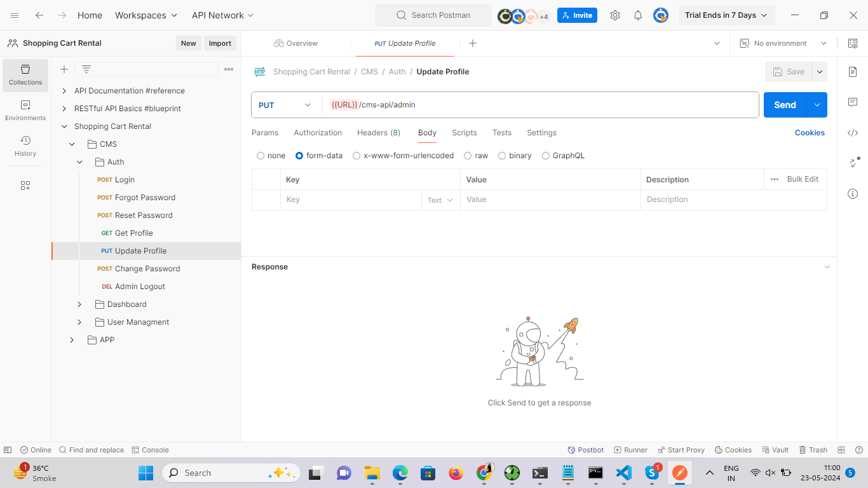This screenshot has width=868, height=488.
Task: Open Postbot in the status bar
Action: coord(586,450)
